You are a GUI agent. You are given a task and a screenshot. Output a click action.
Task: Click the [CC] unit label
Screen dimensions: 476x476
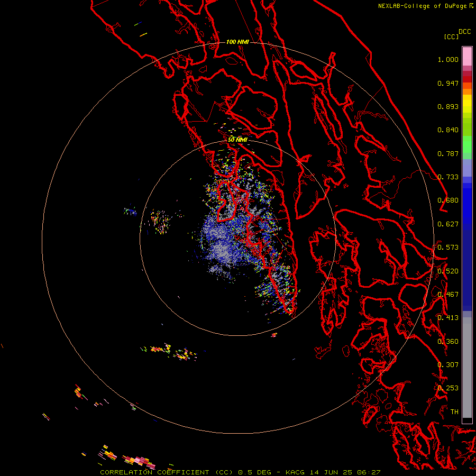(451, 36)
